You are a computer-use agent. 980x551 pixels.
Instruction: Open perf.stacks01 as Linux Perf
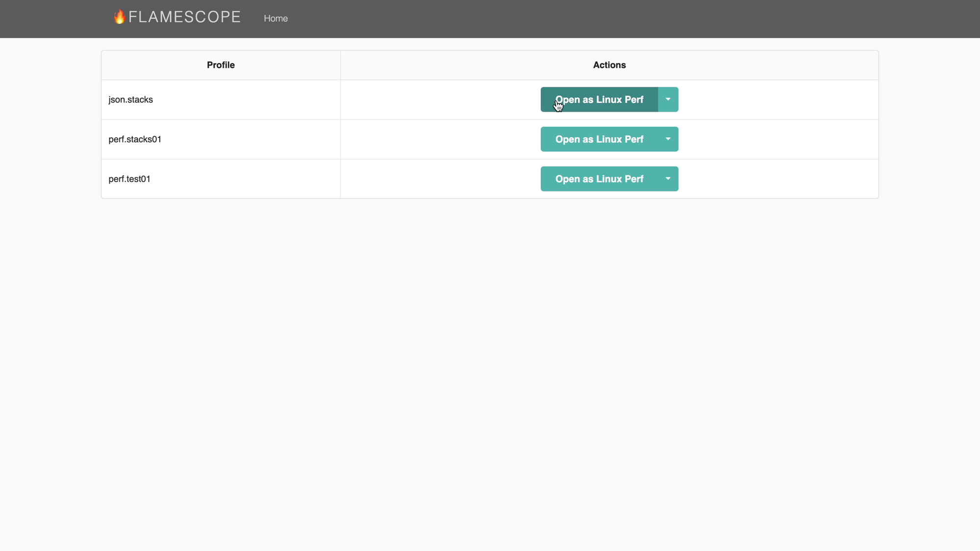click(599, 140)
